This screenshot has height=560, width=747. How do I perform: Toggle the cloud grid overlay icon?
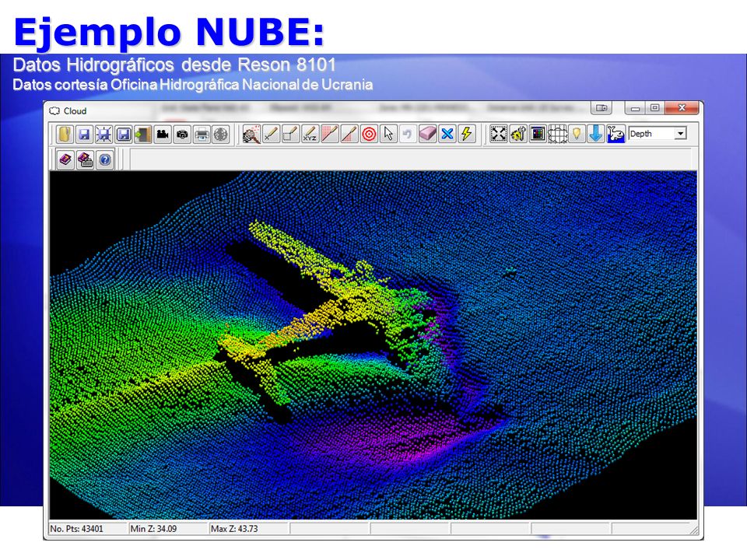[x=557, y=135]
